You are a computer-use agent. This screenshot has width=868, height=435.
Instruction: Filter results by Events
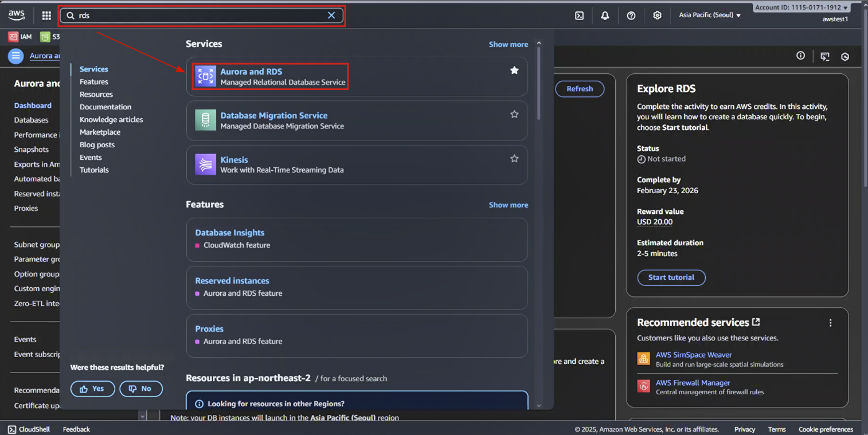coord(91,158)
